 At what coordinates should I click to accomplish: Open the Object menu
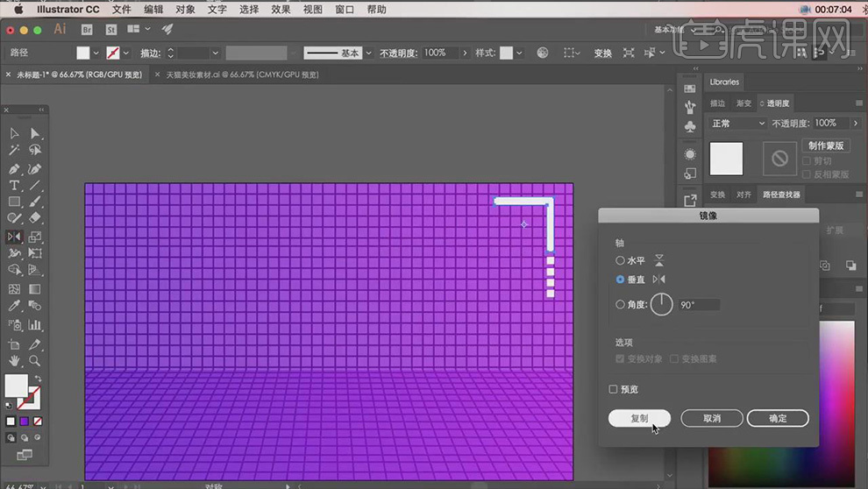tap(186, 10)
